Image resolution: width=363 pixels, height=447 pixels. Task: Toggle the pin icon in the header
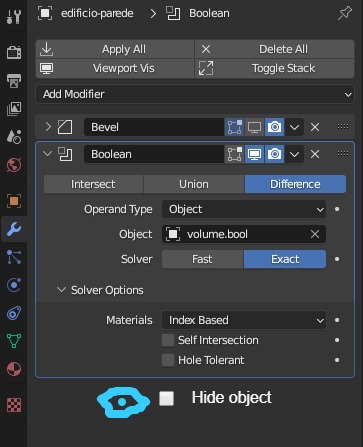pos(345,13)
